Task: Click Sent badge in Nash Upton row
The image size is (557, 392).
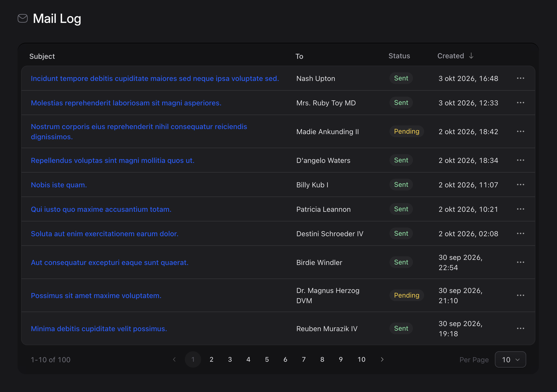Action: pyautogui.click(x=401, y=78)
